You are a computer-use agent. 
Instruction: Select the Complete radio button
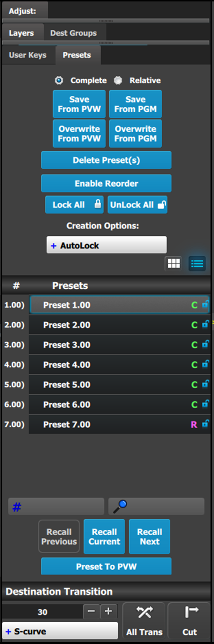point(59,81)
